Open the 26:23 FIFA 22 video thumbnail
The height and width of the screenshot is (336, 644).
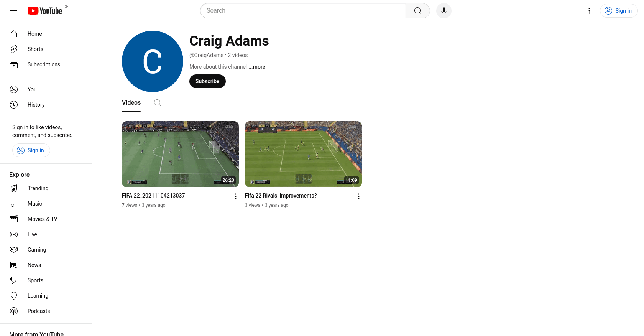click(x=180, y=154)
